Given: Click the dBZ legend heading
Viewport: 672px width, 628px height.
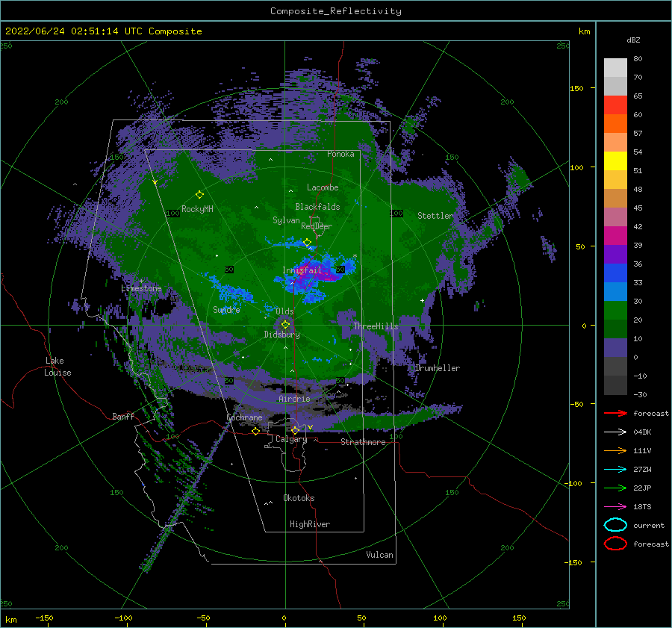Looking at the screenshot, I should 633,40.
